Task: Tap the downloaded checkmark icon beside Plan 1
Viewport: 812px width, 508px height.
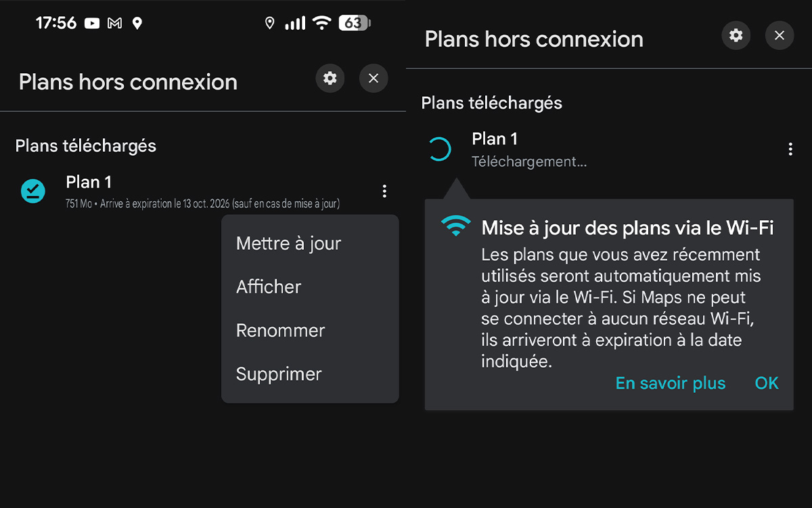Action: pos(32,191)
